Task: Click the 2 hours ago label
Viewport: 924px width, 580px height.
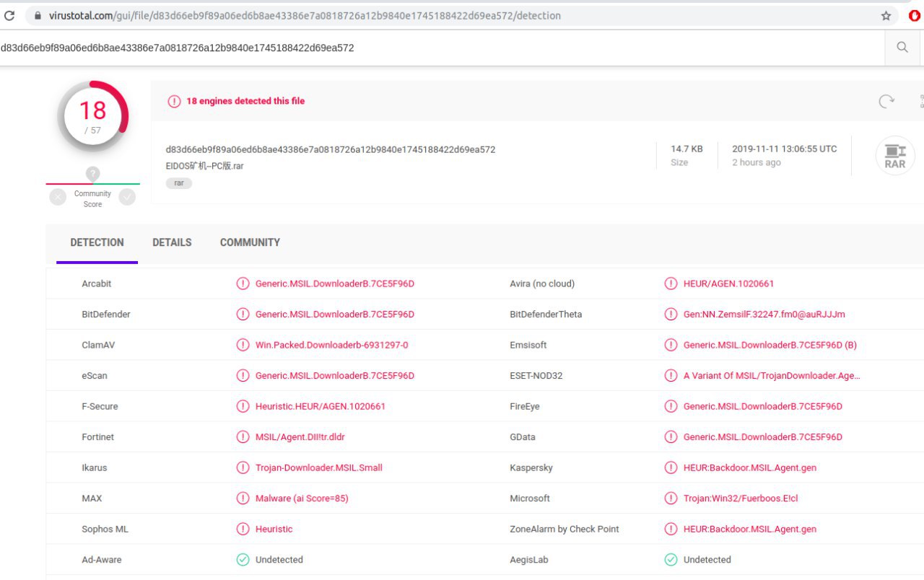Action: (x=757, y=162)
